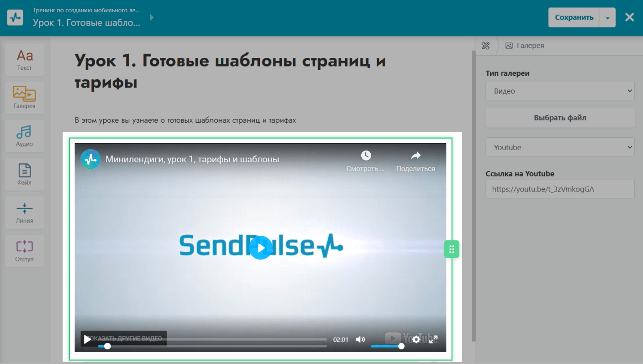Screen dimensions: 643x364
Task: Expand the Youtube source dropdown
Action: click(x=560, y=147)
